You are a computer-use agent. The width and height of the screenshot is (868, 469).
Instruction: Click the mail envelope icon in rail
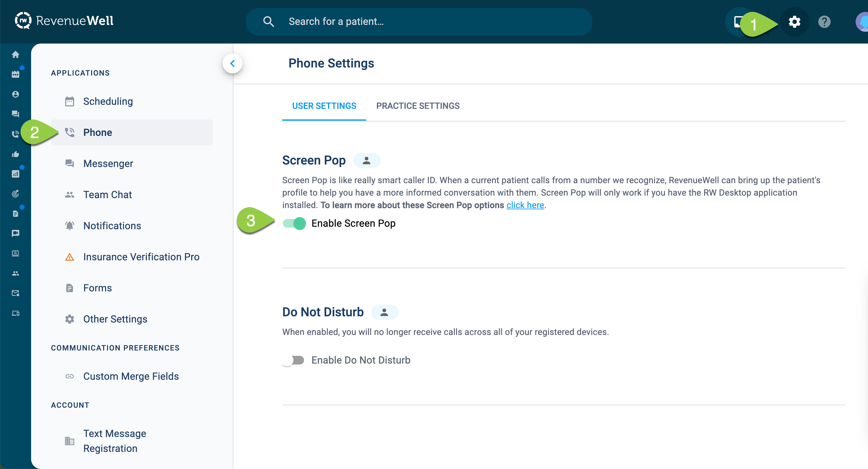(x=16, y=293)
